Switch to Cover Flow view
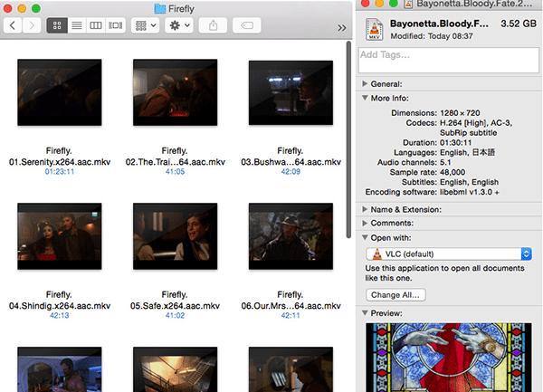Screen dimensions: 543x392 [x=116, y=25]
